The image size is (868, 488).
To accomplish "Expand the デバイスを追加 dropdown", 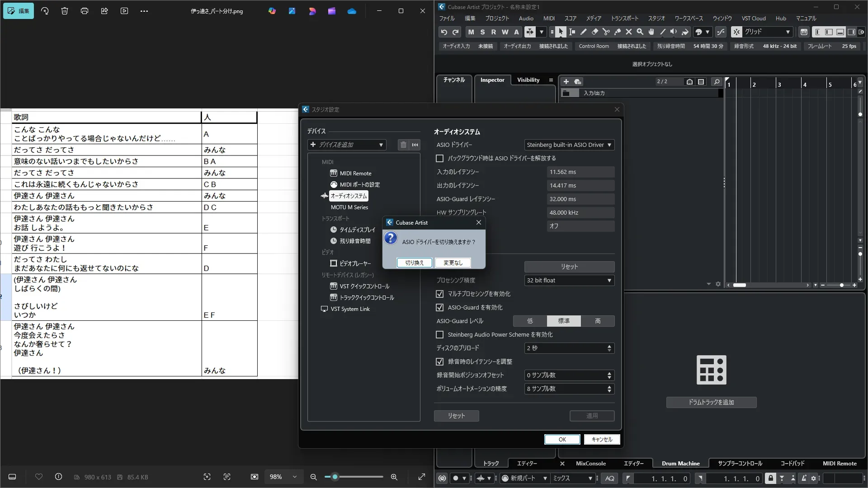I will click(x=347, y=145).
